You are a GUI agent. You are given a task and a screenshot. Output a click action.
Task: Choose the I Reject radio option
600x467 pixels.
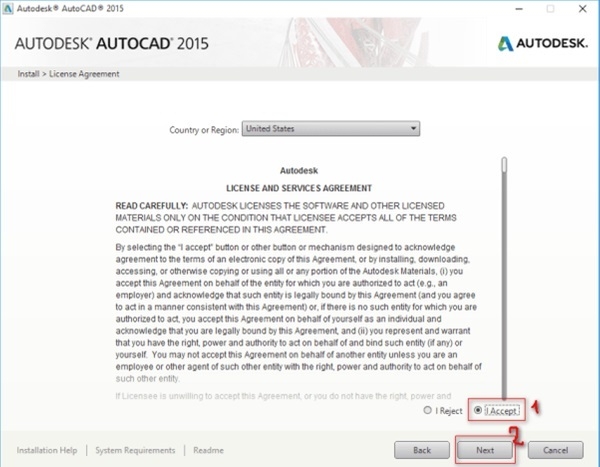point(428,410)
